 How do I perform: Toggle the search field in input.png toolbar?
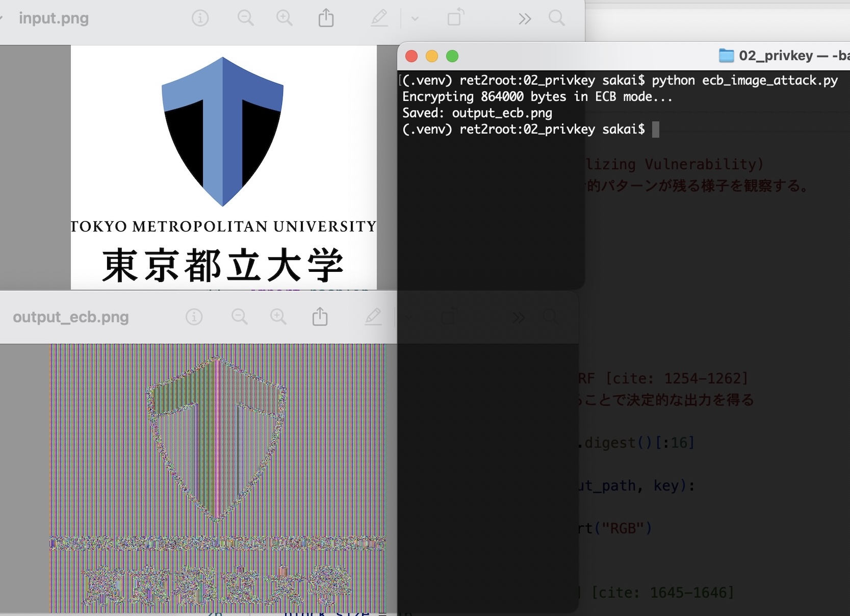[x=556, y=18]
